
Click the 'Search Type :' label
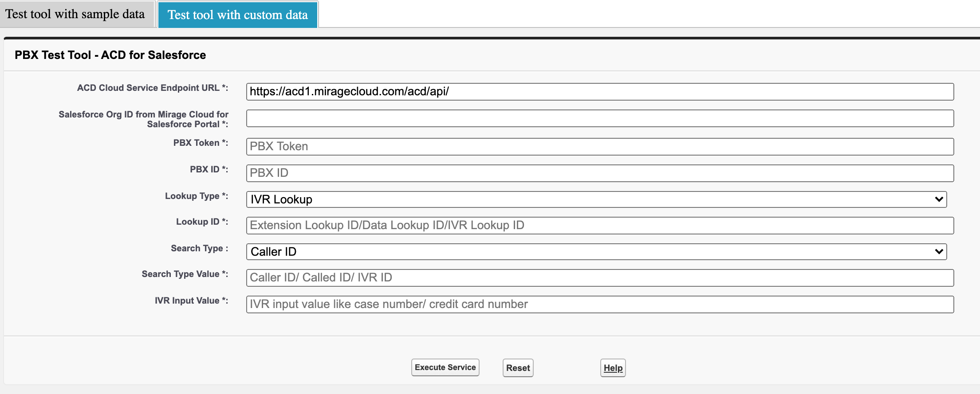coord(200,248)
